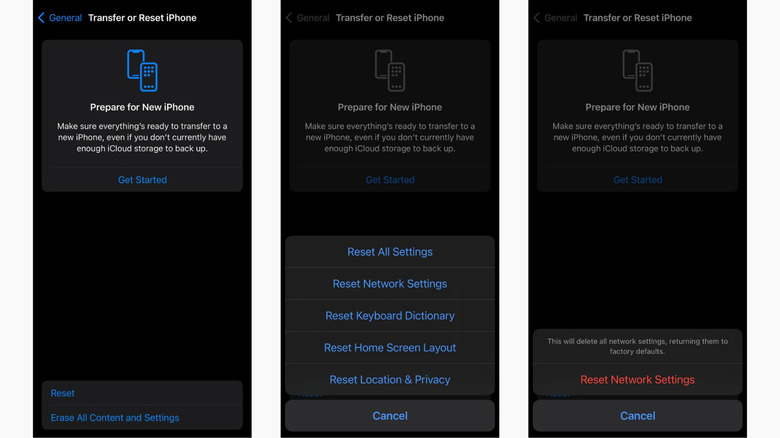Choose Reset Keyboard Dictionary
Image resolution: width=780 pixels, height=438 pixels.
(390, 316)
